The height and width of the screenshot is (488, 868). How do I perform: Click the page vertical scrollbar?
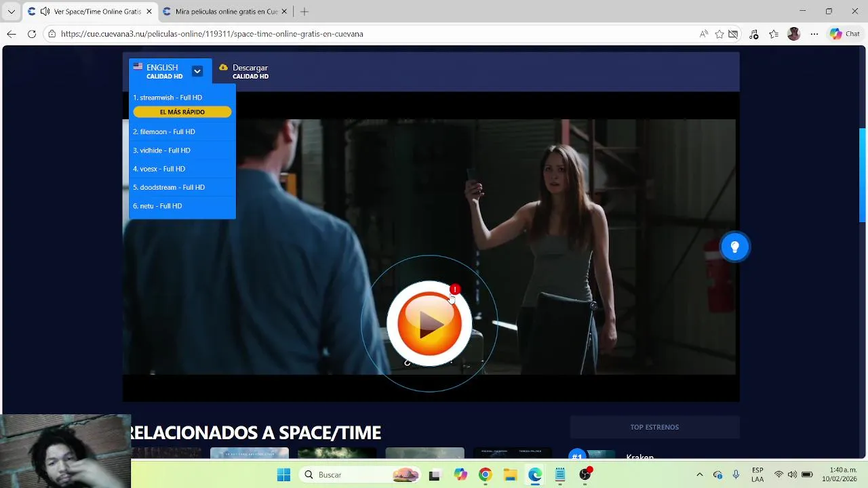pos(863,175)
